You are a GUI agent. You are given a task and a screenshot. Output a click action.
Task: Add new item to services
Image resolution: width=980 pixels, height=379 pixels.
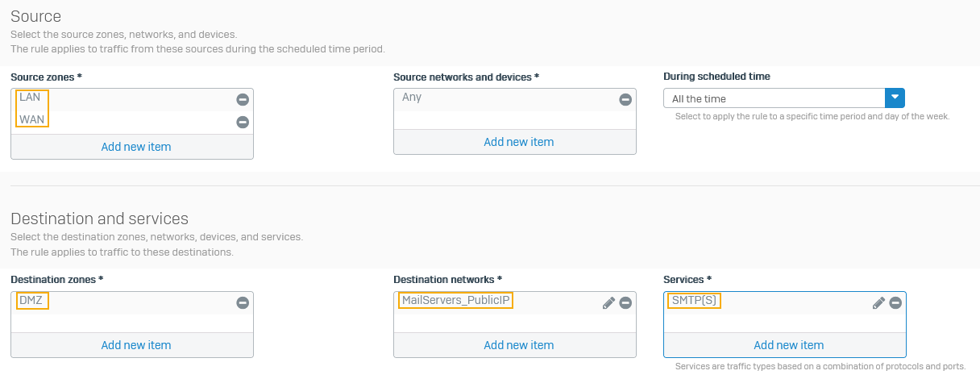point(788,345)
